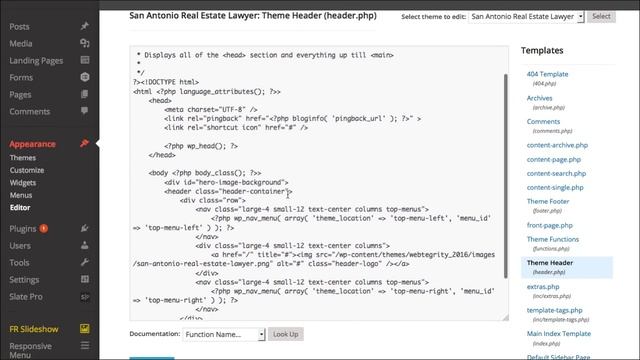Open the FR Slideshow menu
Viewport: 640px width, 360px height.
pyautogui.click(x=33, y=329)
